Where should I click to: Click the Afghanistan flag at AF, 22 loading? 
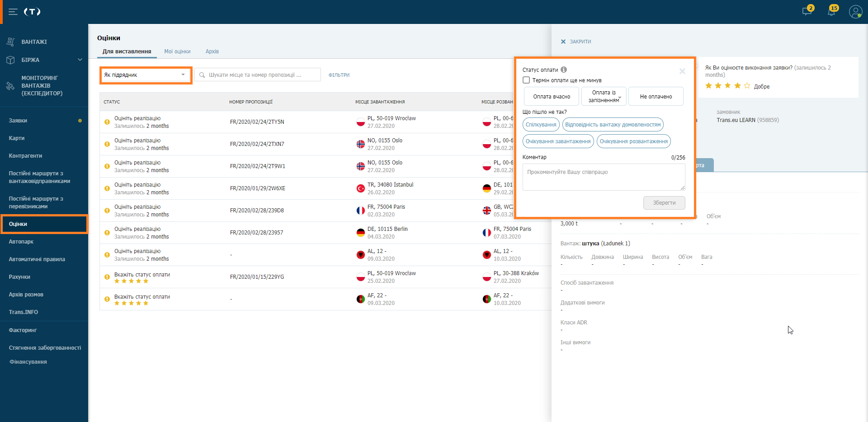click(360, 299)
